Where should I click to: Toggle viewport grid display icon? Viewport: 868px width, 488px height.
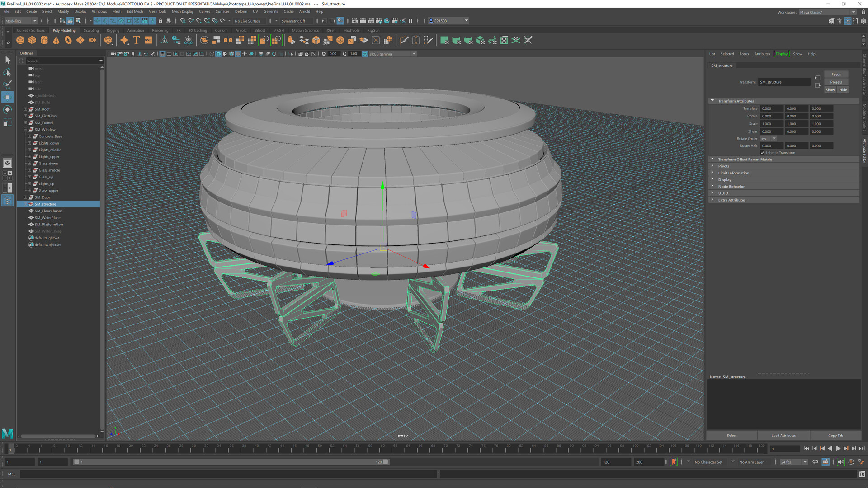(162, 54)
